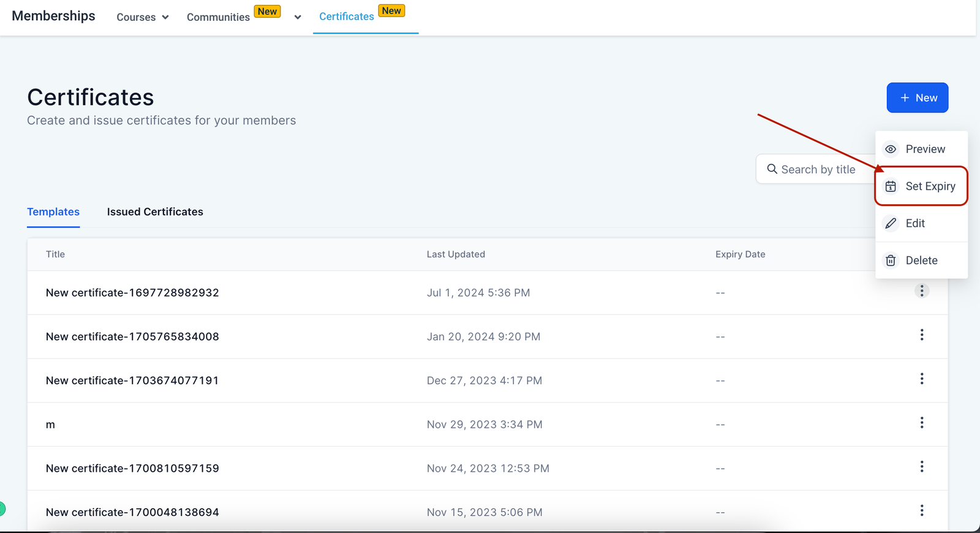The width and height of the screenshot is (980, 533).
Task: Open three-dot menu for certificate-1697728982932
Action: [x=921, y=291]
